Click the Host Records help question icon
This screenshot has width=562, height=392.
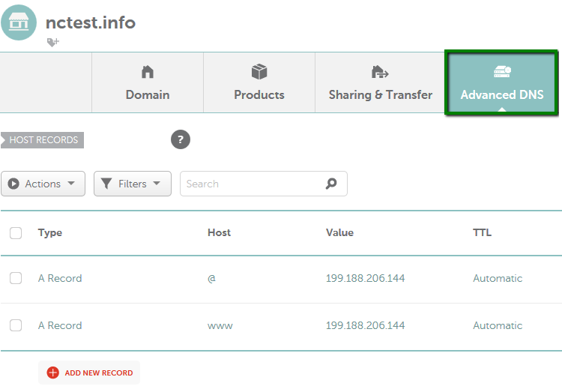[x=181, y=139]
